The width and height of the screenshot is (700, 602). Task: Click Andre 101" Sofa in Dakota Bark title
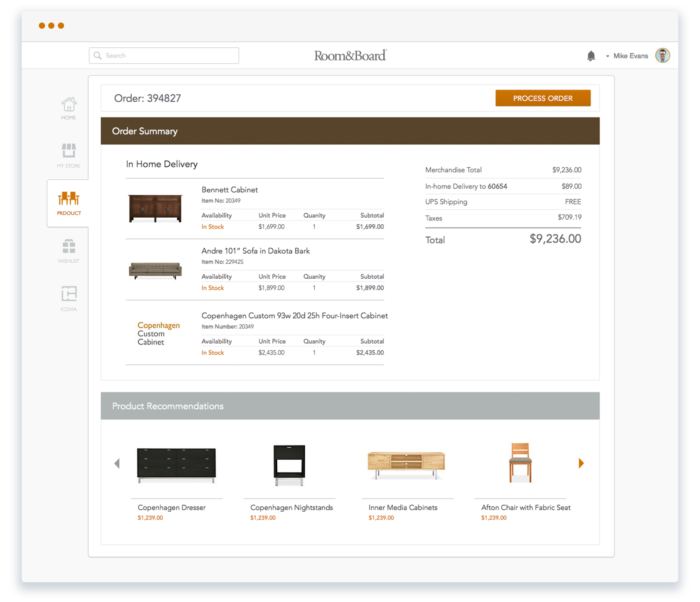point(256,251)
